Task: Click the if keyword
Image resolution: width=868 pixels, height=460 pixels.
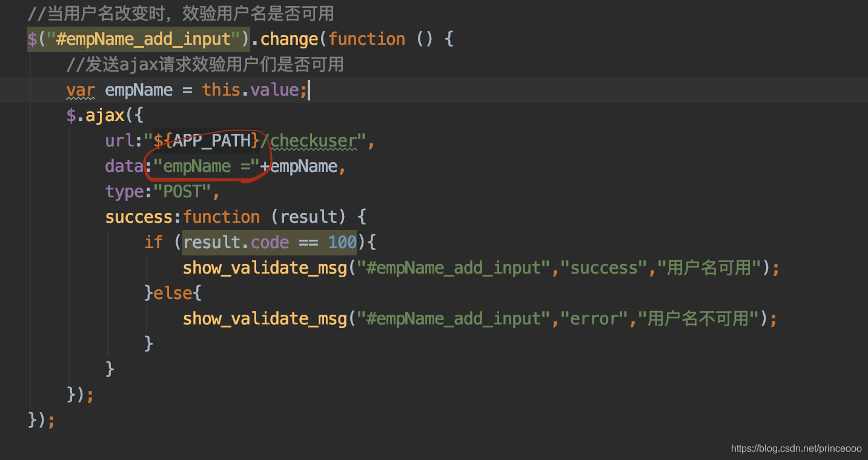Action: [x=153, y=243]
